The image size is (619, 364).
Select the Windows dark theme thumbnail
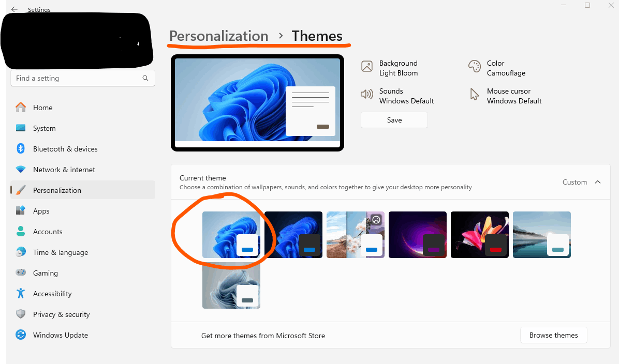point(293,235)
